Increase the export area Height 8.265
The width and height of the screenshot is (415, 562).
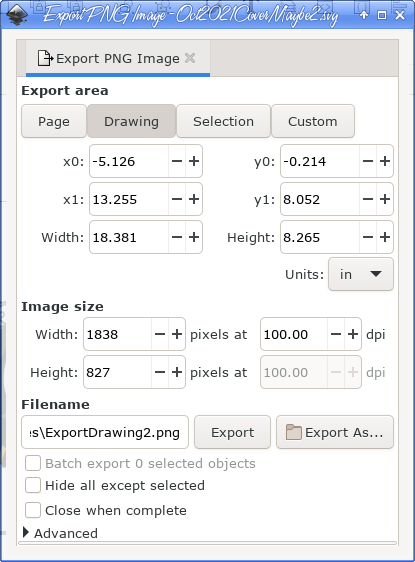385,237
